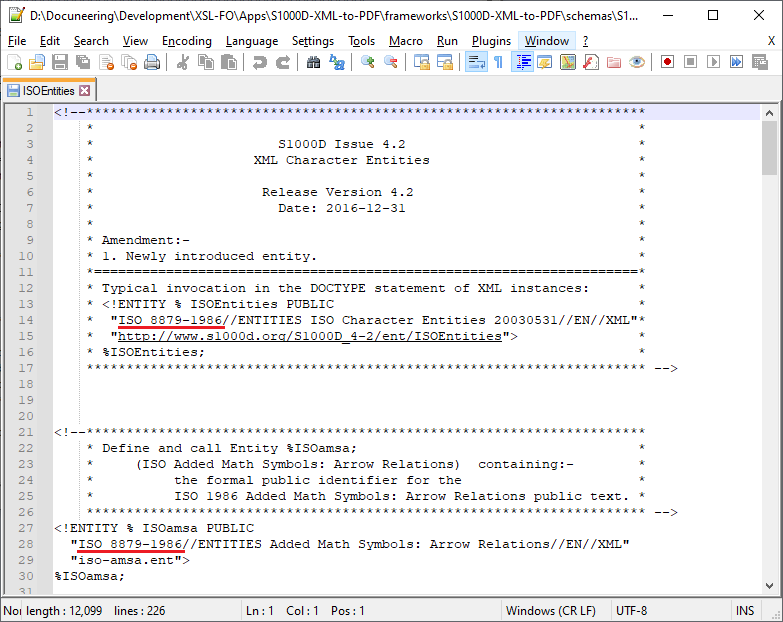This screenshot has width=783, height=622.
Task: Print the document using printer icon
Action: (152, 62)
